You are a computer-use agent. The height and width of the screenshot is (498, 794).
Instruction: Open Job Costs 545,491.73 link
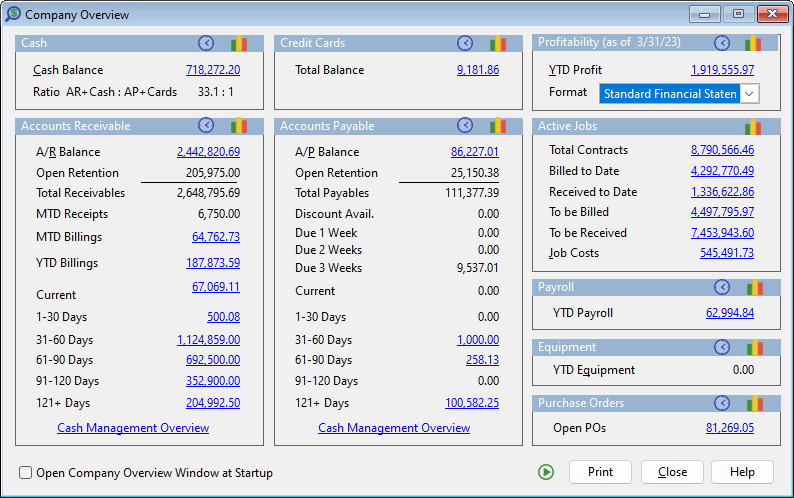click(x=727, y=253)
